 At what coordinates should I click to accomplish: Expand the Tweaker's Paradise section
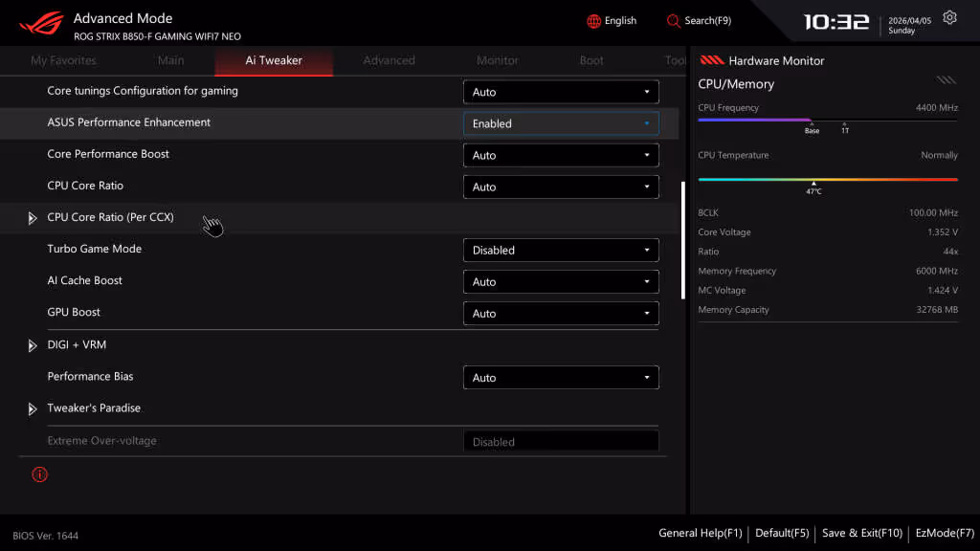point(32,408)
